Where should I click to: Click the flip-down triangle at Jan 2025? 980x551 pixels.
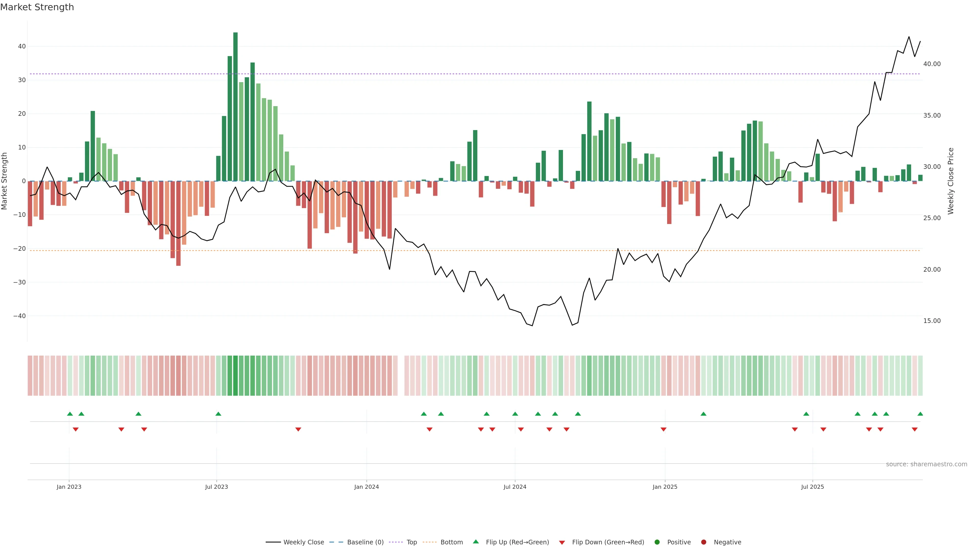[x=664, y=429]
